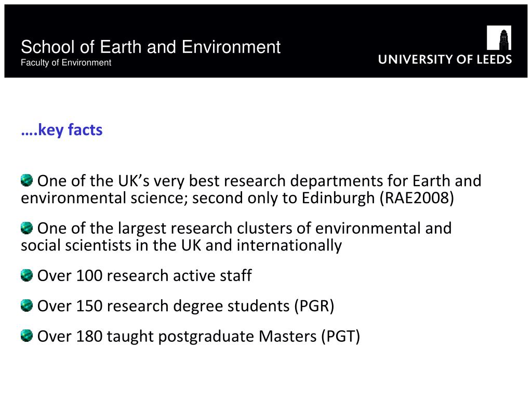Click the (PGR) abbreviation
532x399 pixels.
314,305
